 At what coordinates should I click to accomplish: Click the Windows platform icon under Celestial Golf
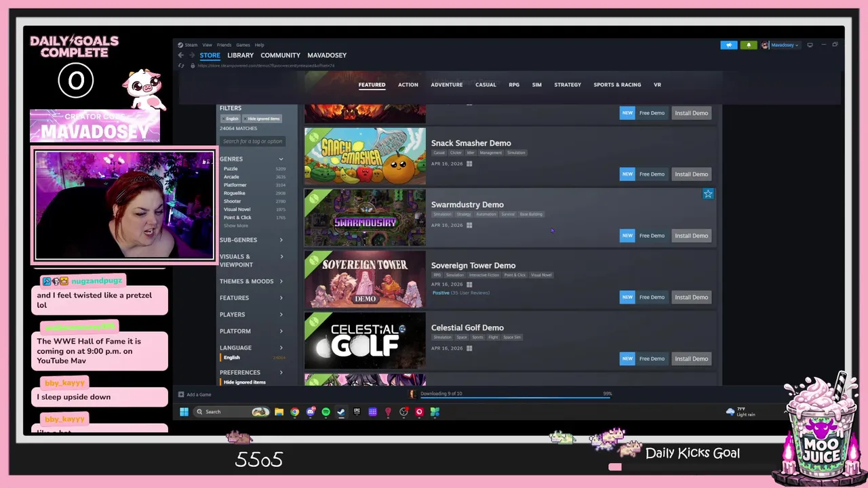coord(469,348)
